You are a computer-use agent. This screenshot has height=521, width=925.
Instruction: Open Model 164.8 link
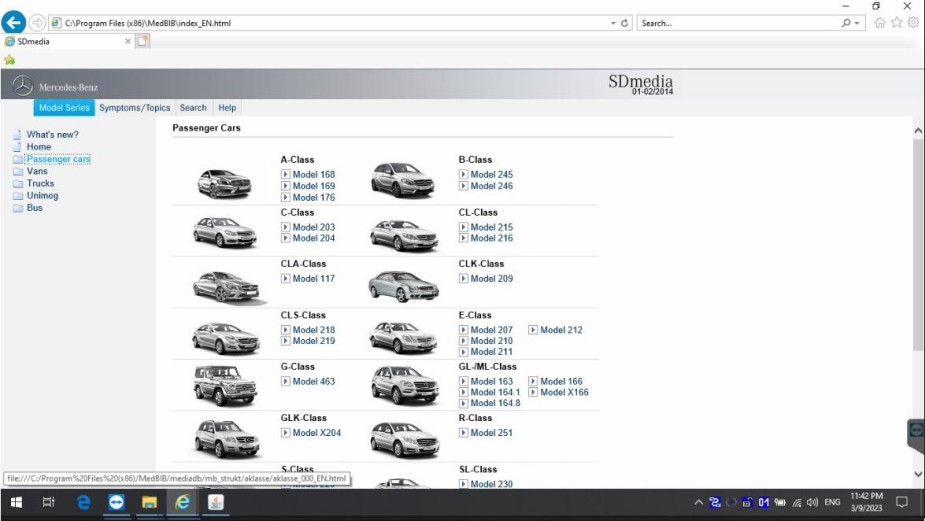pos(496,403)
